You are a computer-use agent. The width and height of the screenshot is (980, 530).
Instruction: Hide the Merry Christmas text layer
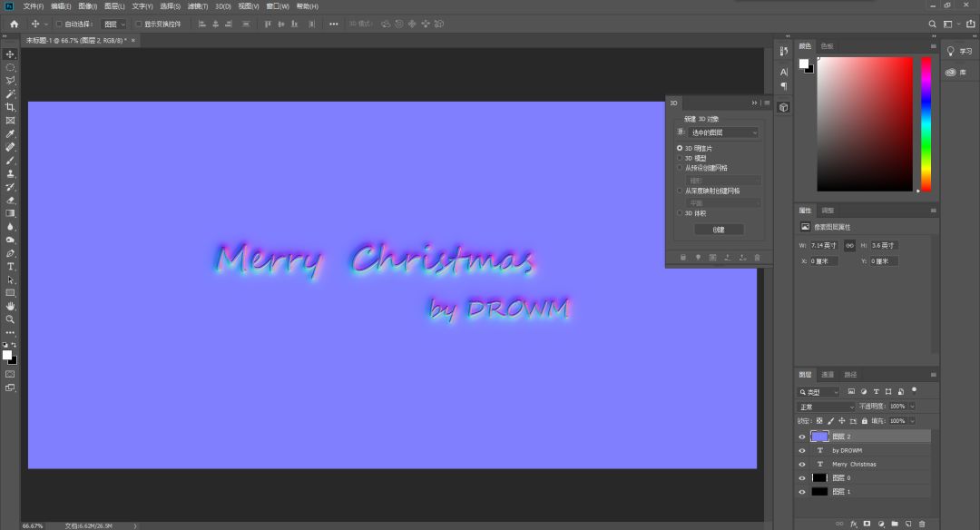tap(802, 465)
